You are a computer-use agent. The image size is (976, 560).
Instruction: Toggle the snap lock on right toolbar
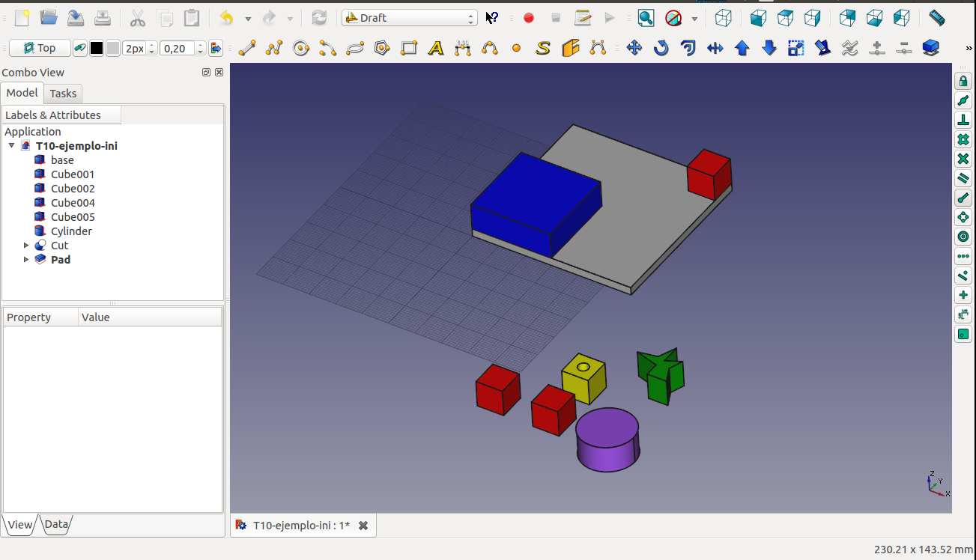pos(963,82)
